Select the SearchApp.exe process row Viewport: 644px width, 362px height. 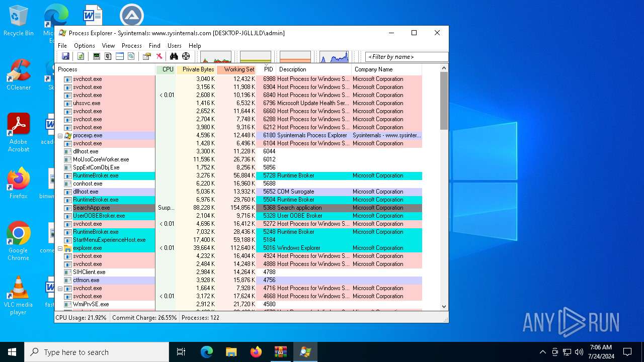238,208
